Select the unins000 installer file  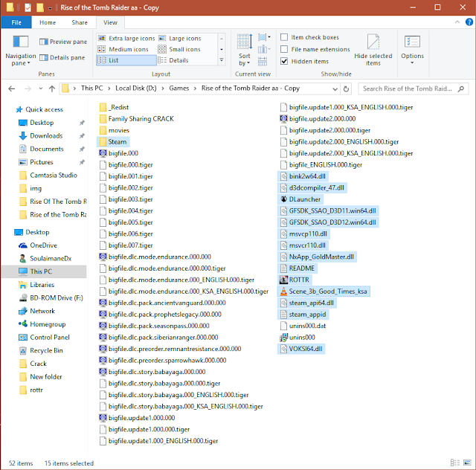pos(297,338)
